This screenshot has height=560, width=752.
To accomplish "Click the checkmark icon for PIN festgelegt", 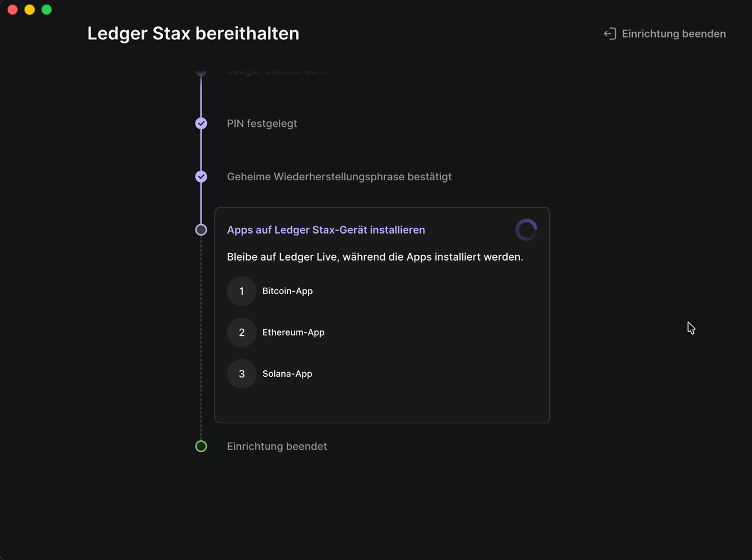I will click(x=201, y=123).
